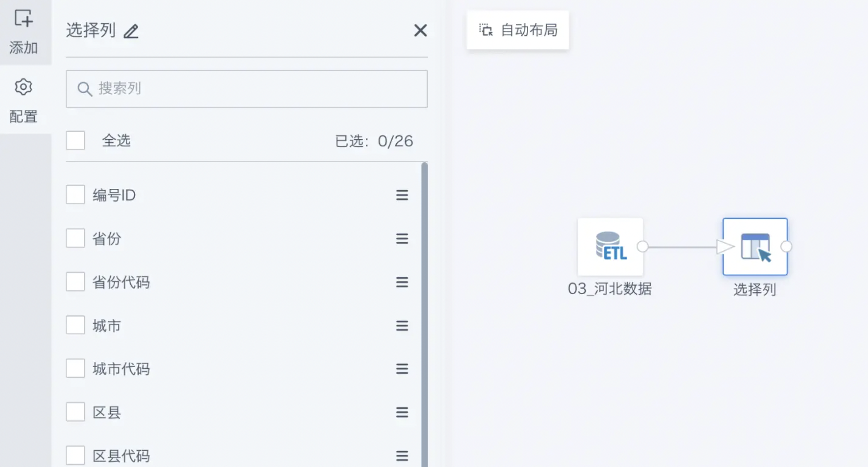Screen dimensions: 868x467
Task: Tick the 省份 column checkbox
Action: click(75, 238)
